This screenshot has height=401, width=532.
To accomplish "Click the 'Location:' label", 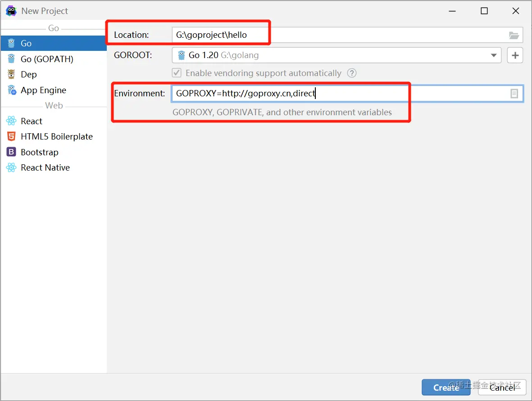I will (x=131, y=35).
